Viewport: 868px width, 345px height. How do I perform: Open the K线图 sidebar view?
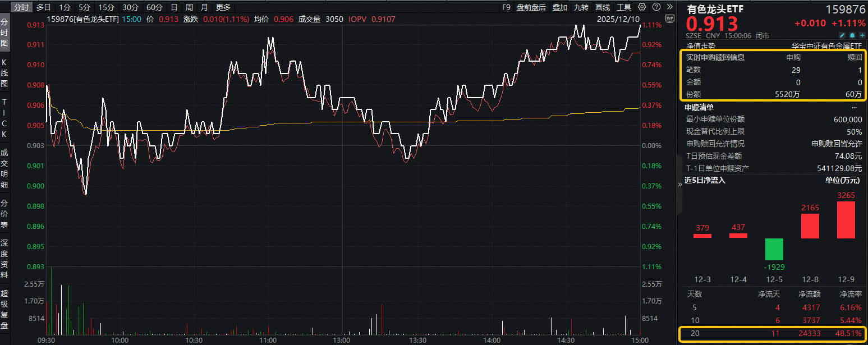click(4, 73)
